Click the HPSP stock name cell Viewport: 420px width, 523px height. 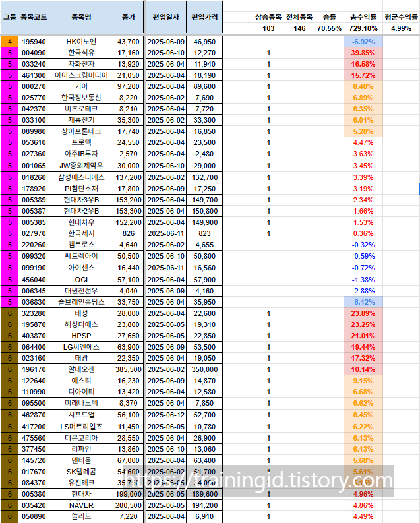coord(81,336)
